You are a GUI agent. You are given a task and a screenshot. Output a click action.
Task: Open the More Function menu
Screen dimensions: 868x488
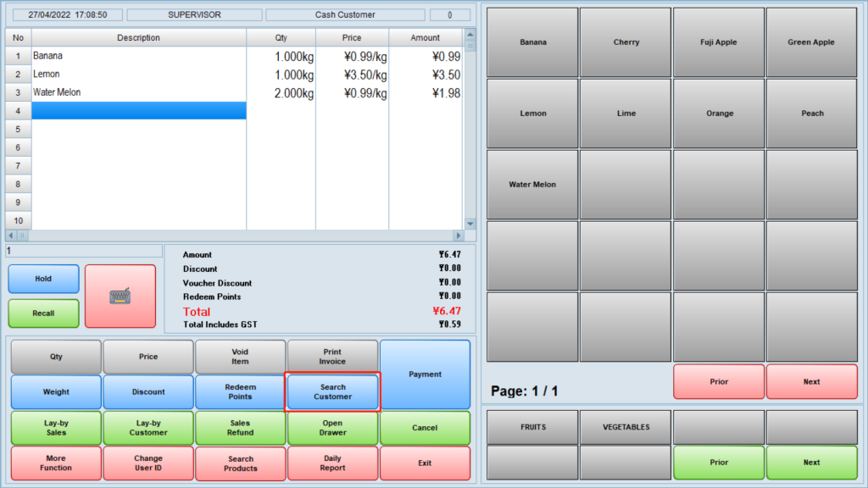56,463
